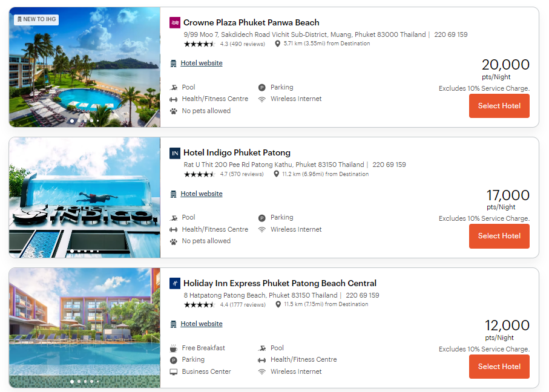Viewport: 549px width, 392px height.
Task: Click the Pool amenity icon on Crowne Plaza
Action: click(x=173, y=87)
